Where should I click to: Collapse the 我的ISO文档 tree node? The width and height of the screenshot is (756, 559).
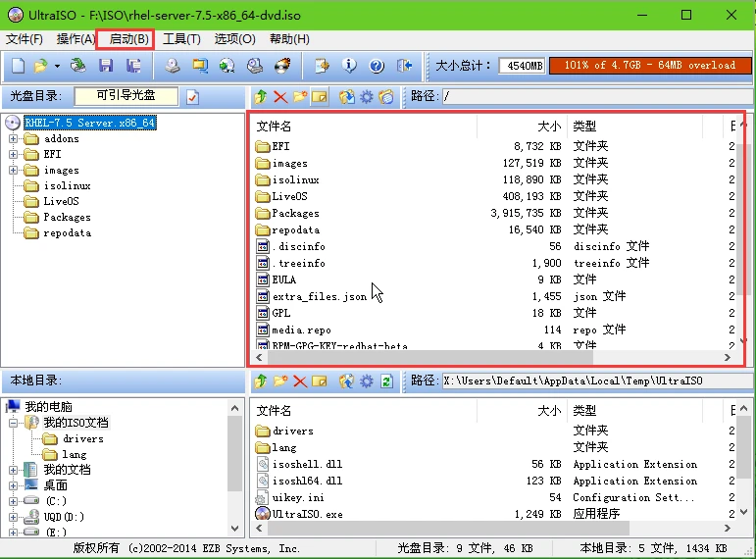pos(13,423)
